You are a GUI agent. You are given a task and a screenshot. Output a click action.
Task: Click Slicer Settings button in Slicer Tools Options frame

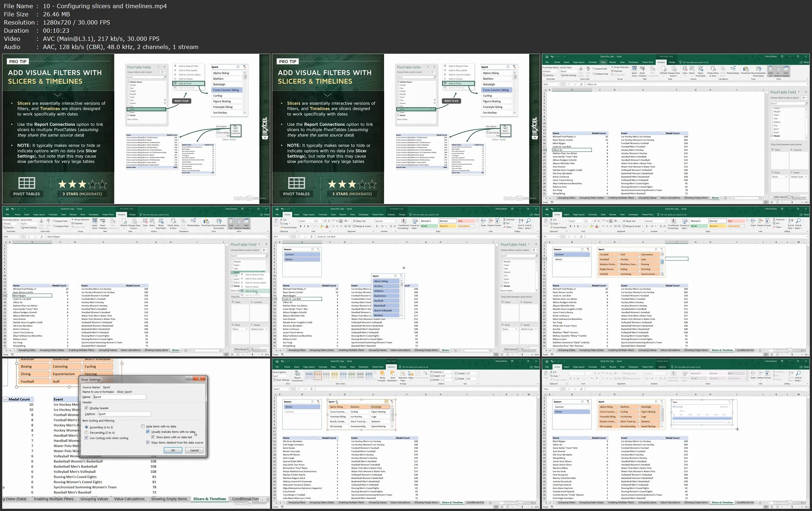(x=282, y=380)
